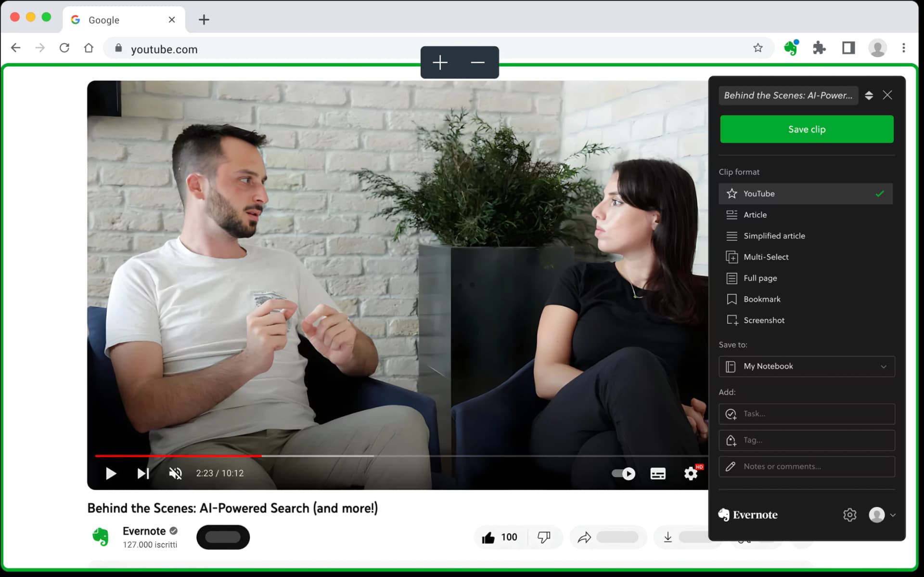This screenshot has width=924, height=577.
Task: Open My Notebook dropdown
Action: 807,367
